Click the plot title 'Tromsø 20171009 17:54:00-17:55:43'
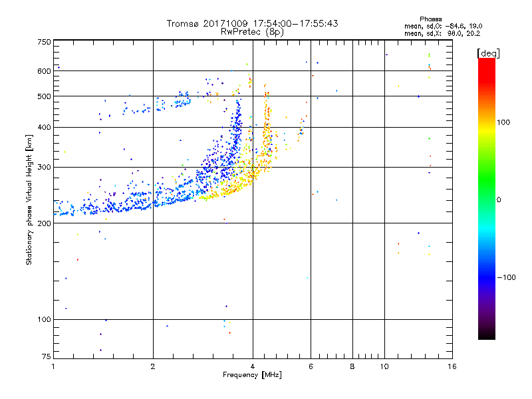 coord(252,23)
